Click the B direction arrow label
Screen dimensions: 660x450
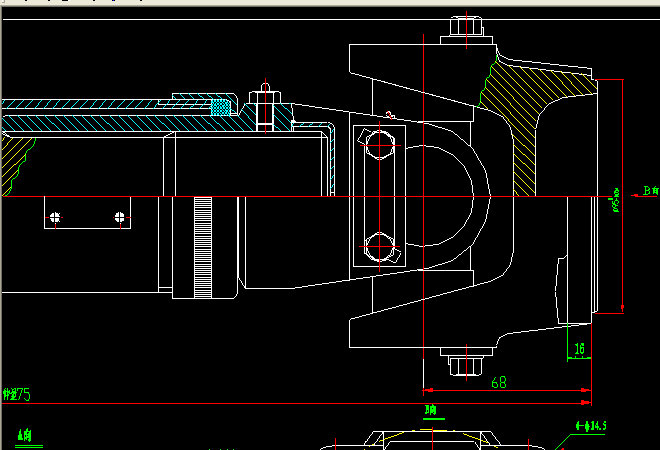click(x=650, y=190)
